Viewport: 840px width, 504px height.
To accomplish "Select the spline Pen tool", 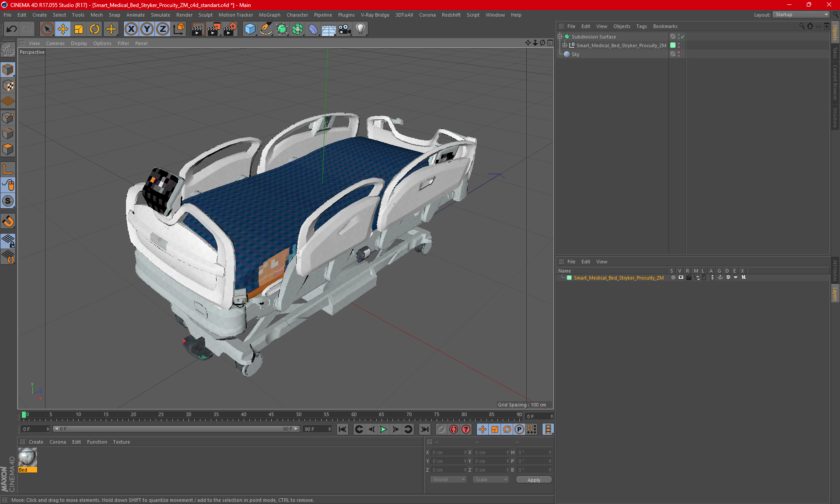I will click(x=266, y=29).
